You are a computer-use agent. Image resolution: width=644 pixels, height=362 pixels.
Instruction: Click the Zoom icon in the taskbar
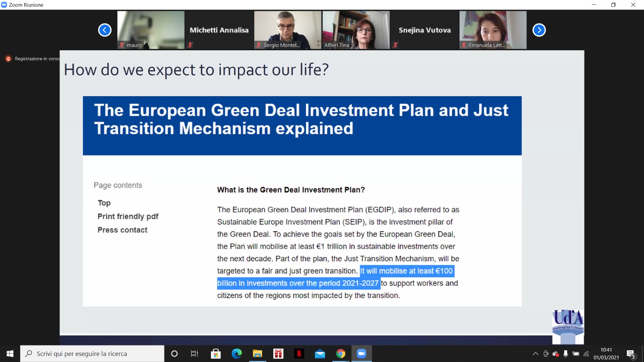point(361,354)
